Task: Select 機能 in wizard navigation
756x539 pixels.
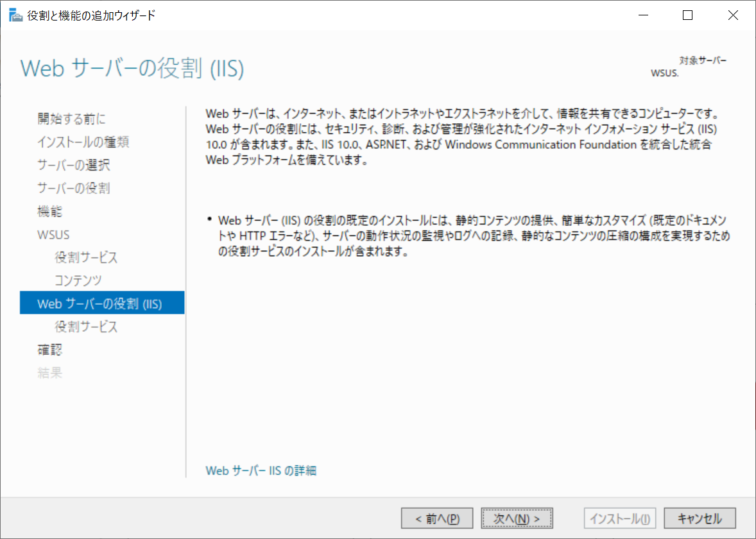Action: point(49,211)
